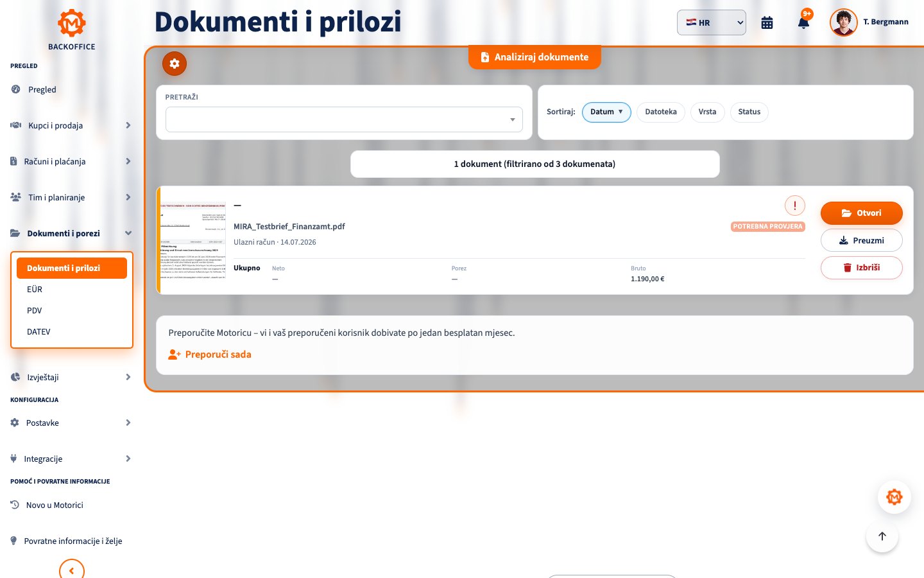Click the pie chart icon for Izvještaji
Image resolution: width=924 pixels, height=578 pixels.
click(15, 377)
